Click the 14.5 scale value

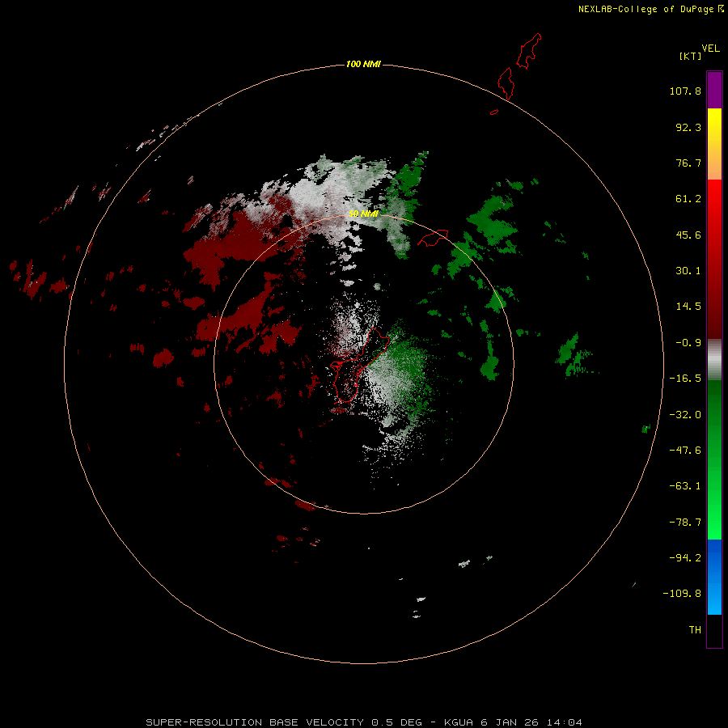point(688,307)
